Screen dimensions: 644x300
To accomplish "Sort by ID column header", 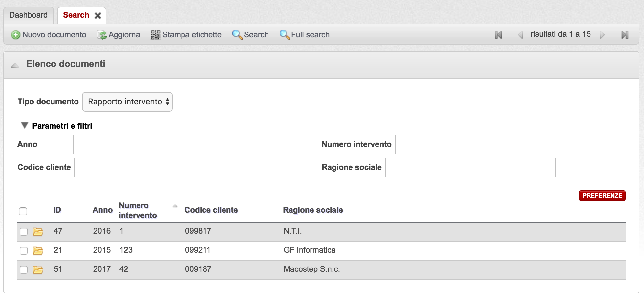I will 57,210.
